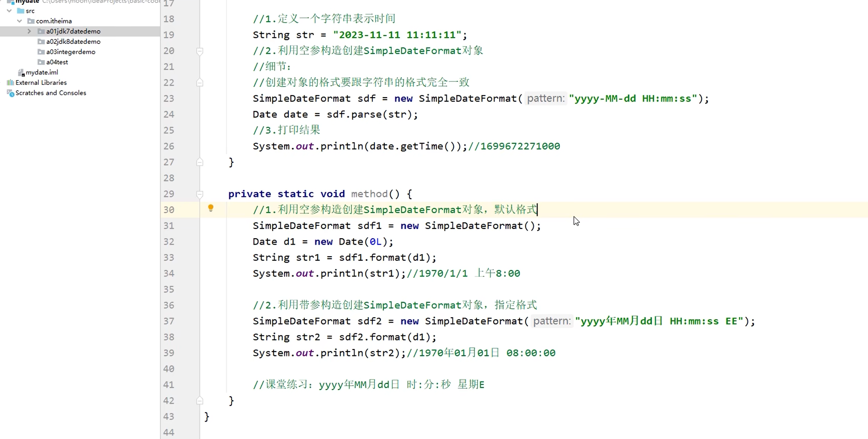Click the External Libraries icon
Viewport: 868px width, 439px height.
coord(10,82)
